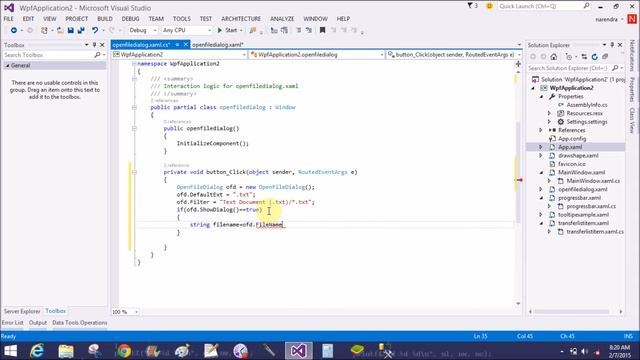Toggle the Solution Explorer auto-hide pushpin
640x360 pixels.
(x=612, y=45)
